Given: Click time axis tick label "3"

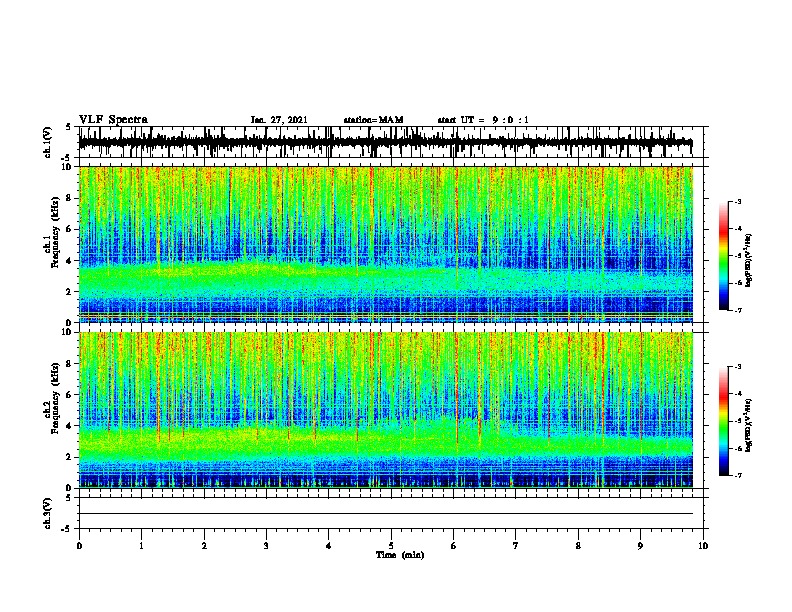Looking at the screenshot, I should coord(266,546).
